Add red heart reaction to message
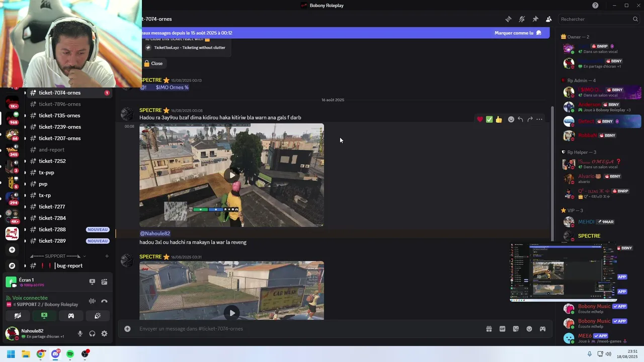644x362 pixels. tap(480, 119)
